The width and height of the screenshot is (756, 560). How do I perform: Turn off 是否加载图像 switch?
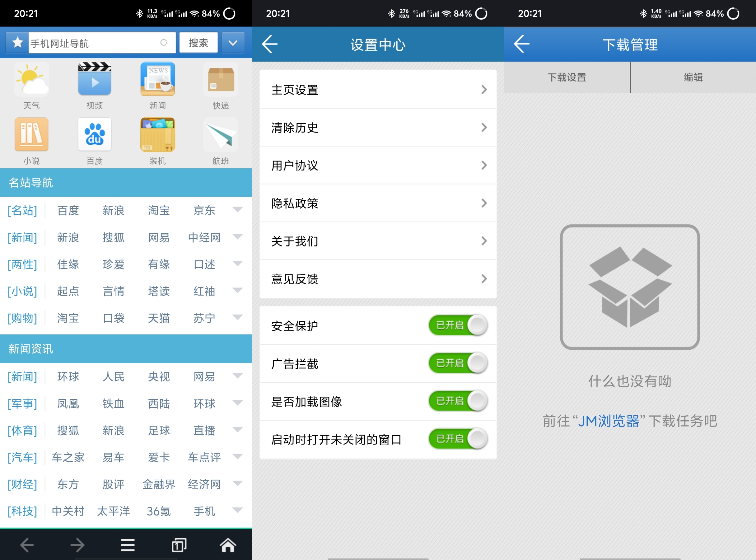pos(458,401)
